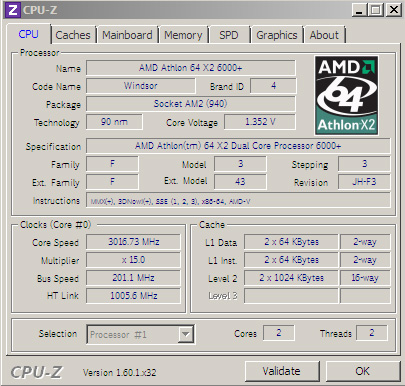Click the Instructions field

[238, 200]
